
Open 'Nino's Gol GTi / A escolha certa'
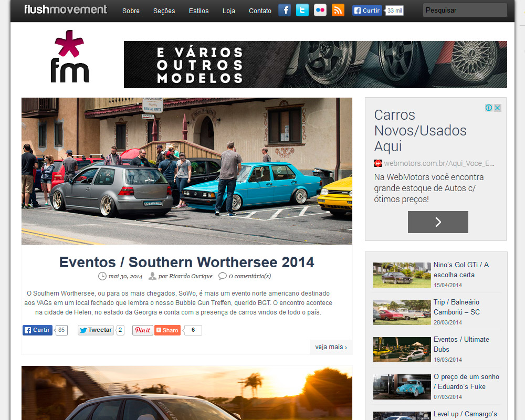pos(461,270)
